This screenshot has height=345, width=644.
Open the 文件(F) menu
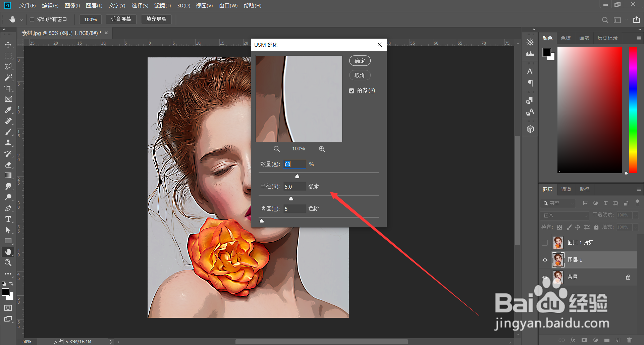pyautogui.click(x=27, y=6)
